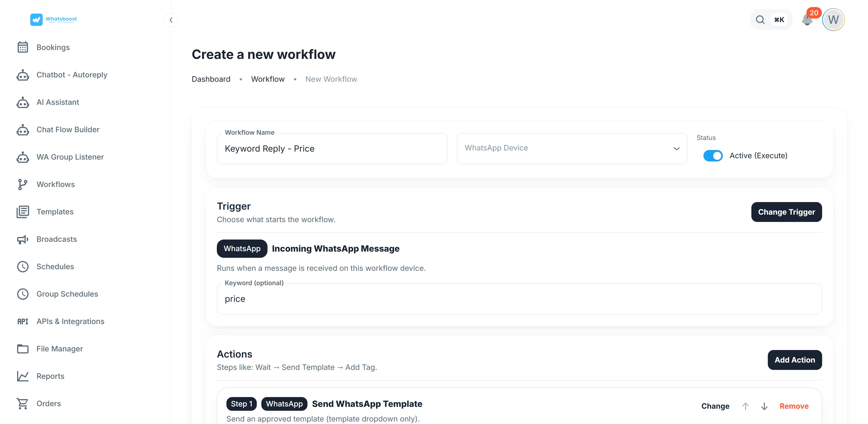Go to Broadcasts menu item
This screenshot has height=424, width=868.
tap(57, 239)
